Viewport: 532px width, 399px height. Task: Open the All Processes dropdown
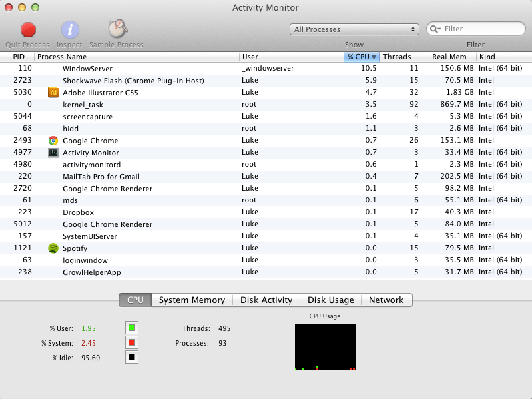click(354, 29)
